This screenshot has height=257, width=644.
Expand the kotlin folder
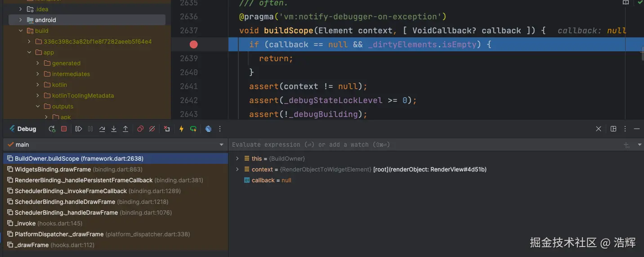click(x=38, y=85)
